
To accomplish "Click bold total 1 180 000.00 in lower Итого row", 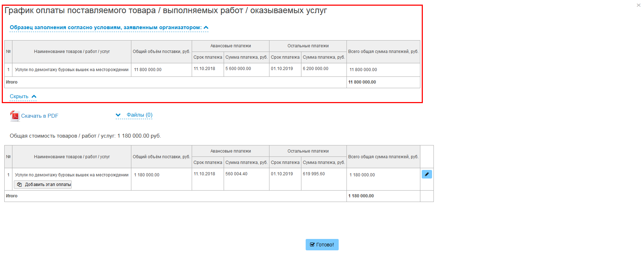I will click(361, 196).
